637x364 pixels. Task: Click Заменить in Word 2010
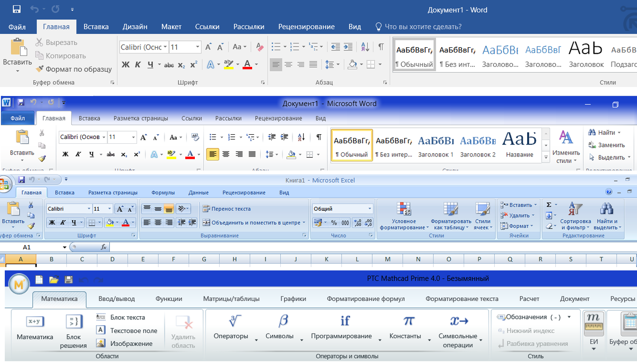607,145
